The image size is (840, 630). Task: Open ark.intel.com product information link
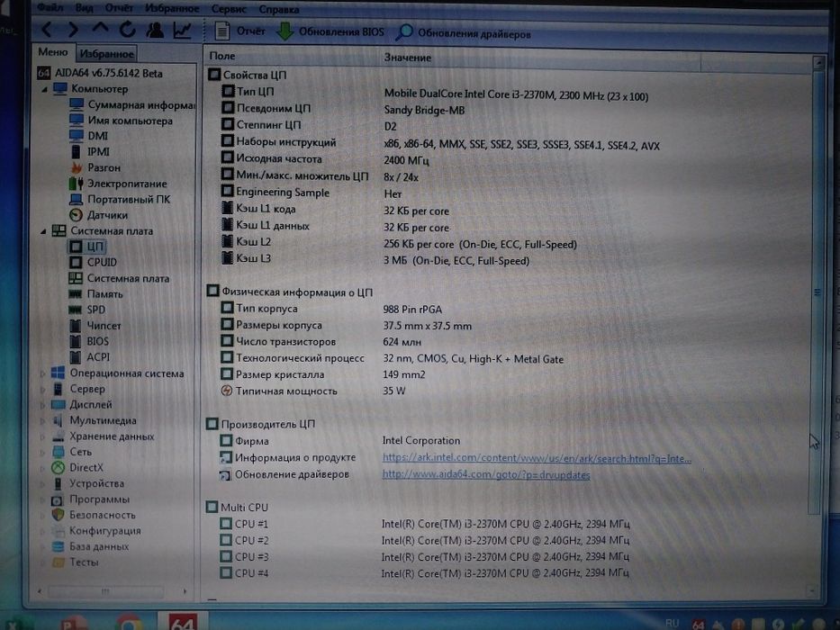point(537,459)
